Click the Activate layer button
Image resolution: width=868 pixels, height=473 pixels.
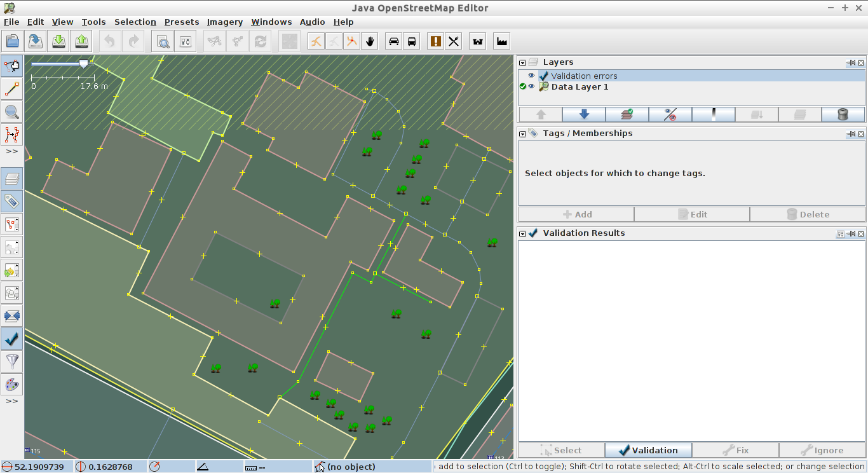pyautogui.click(x=627, y=114)
